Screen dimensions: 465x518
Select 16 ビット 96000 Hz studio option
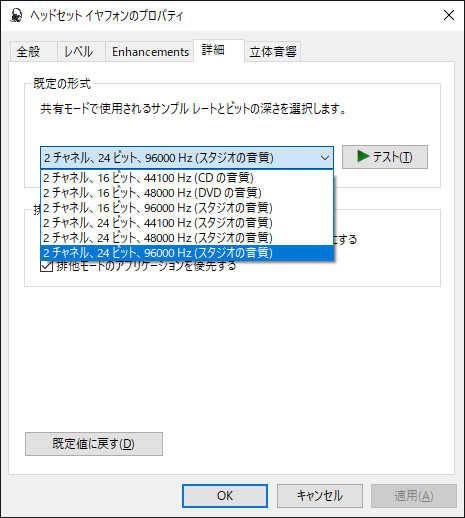(x=187, y=208)
